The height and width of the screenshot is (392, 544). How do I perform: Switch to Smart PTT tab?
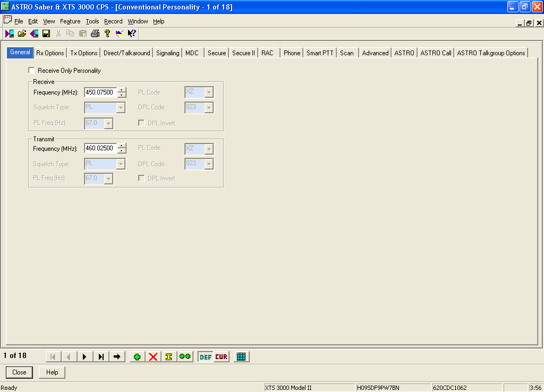319,53
